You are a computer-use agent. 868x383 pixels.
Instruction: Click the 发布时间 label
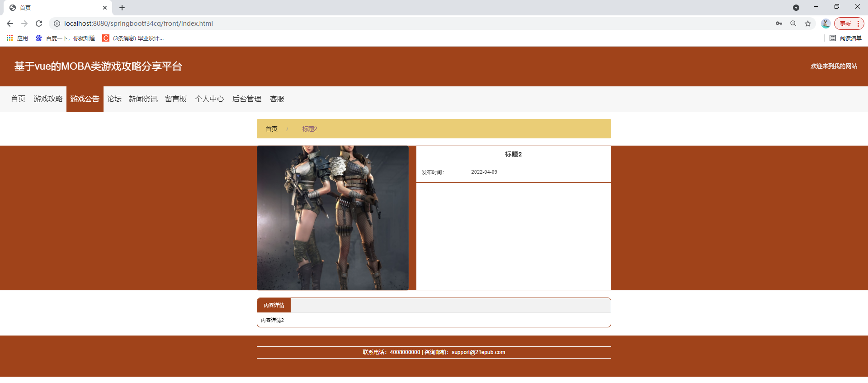point(433,172)
